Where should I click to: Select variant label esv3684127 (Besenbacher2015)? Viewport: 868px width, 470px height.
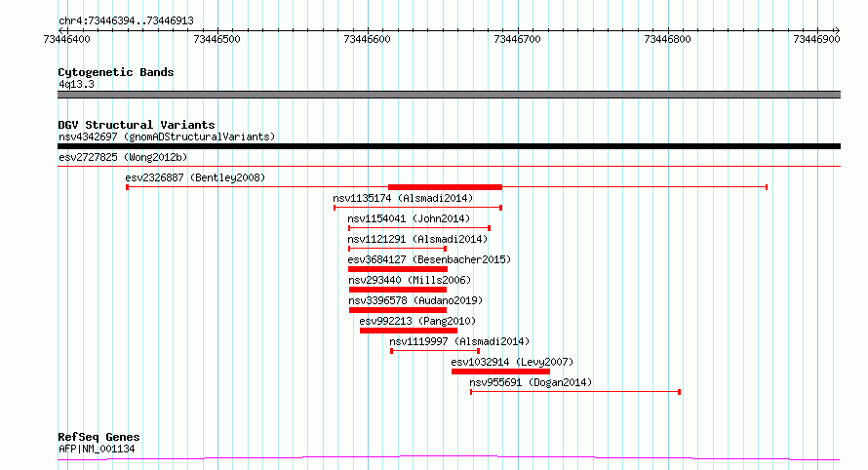point(429,259)
